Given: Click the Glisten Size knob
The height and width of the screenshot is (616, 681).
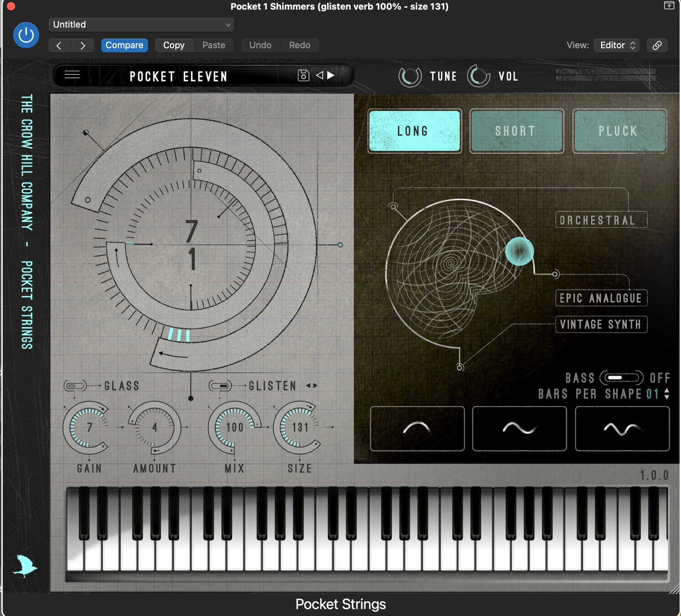Looking at the screenshot, I should [299, 428].
